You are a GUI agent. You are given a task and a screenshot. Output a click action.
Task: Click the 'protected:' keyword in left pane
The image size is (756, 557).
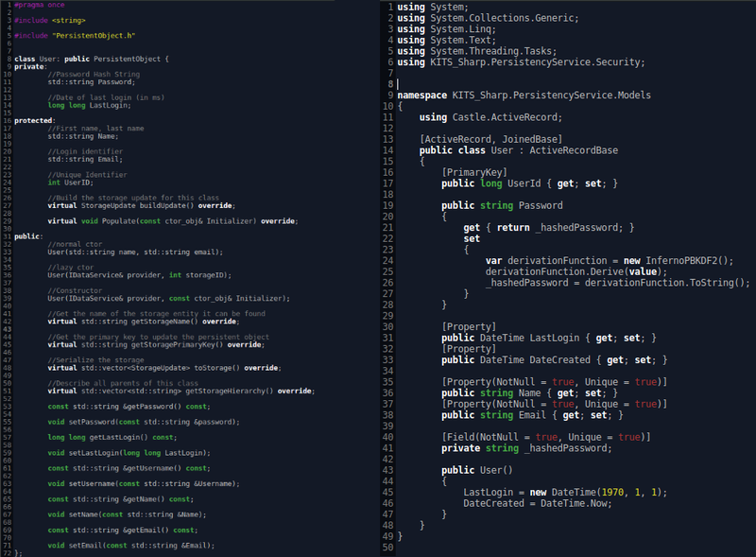[x=34, y=120]
